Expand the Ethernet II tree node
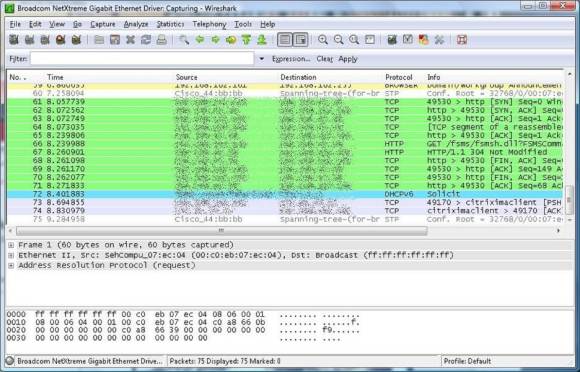The height and width of the screenshot is (372, 580). (11, 256)
